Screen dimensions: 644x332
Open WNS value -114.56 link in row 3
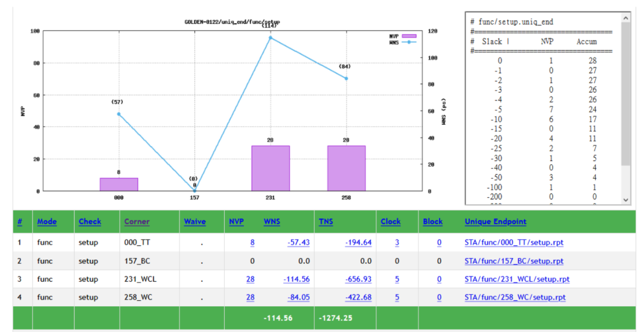(296, 279)
